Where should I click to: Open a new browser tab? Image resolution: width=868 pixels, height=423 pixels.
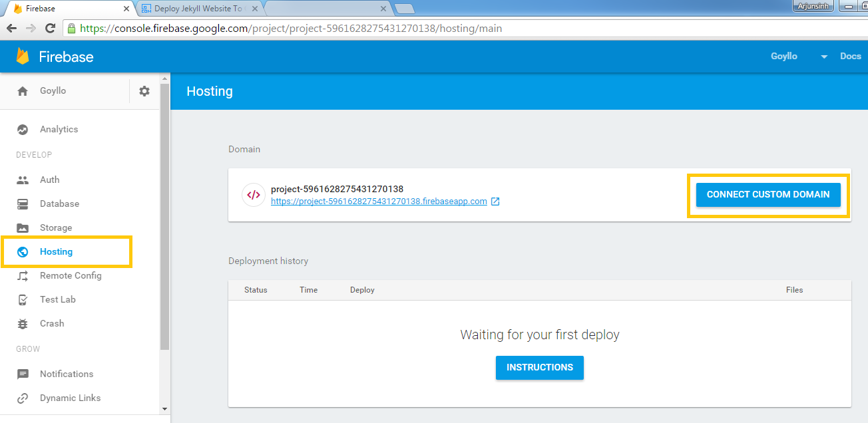(x=405, y=9)
